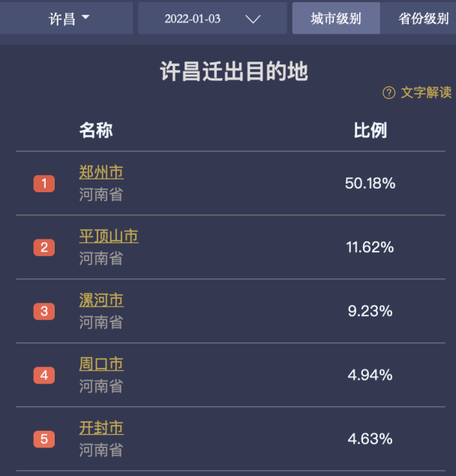Click the rank 2 badge
This screenshot has height=476, width=456.
[x=44, y=248]
